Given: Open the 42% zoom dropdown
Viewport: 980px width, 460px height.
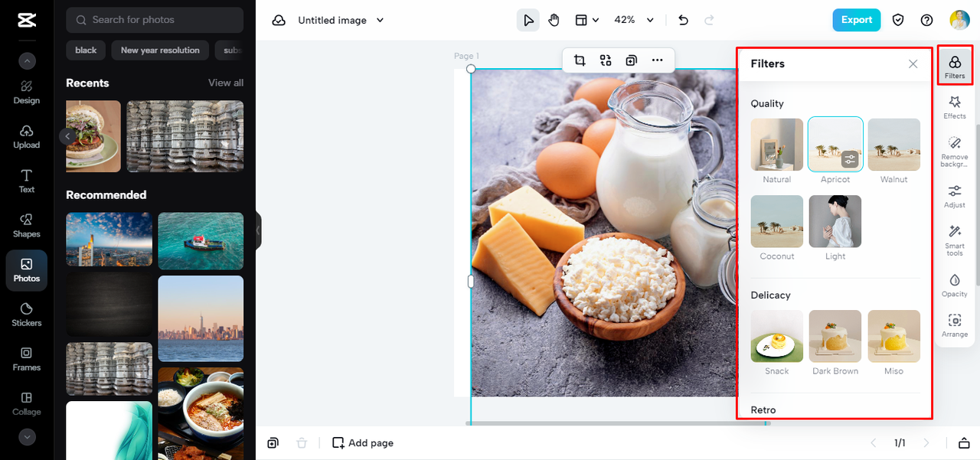Looking at the screenshot, I should 634,20.
